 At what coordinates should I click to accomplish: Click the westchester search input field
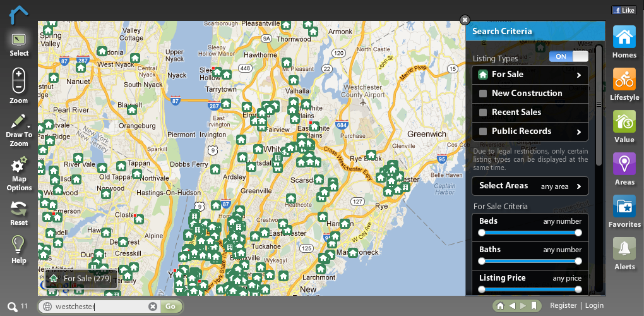tap(100, 307)
